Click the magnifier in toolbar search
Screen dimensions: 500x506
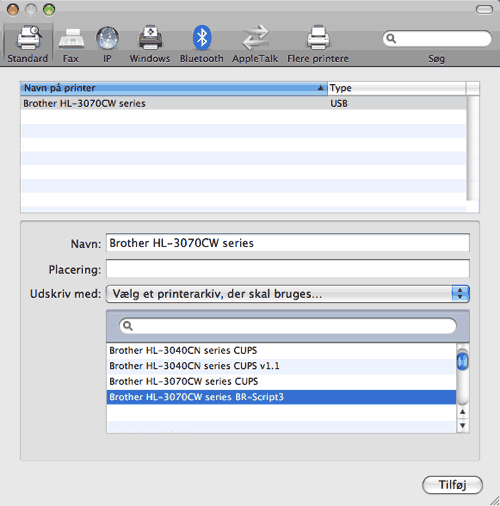391,39
